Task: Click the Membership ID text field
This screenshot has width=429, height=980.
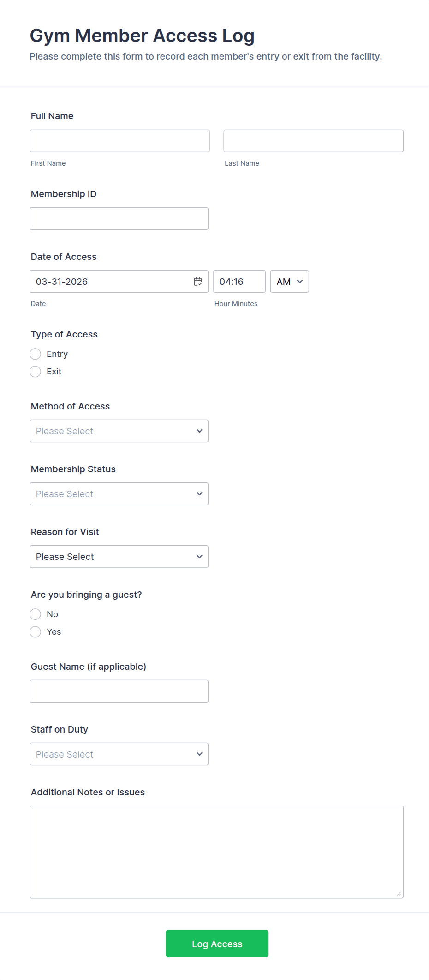Action: coord(119,219)
